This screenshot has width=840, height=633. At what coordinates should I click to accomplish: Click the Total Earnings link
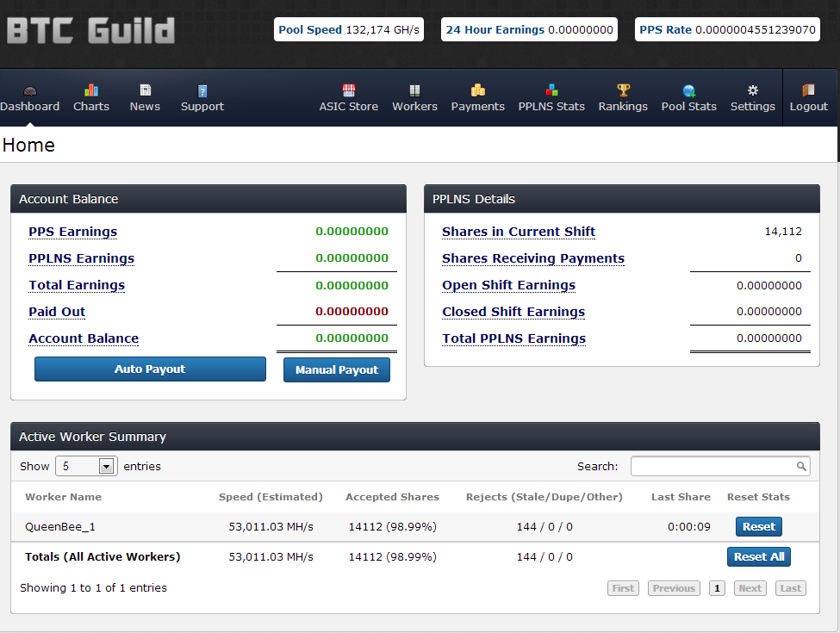point(77,285)
